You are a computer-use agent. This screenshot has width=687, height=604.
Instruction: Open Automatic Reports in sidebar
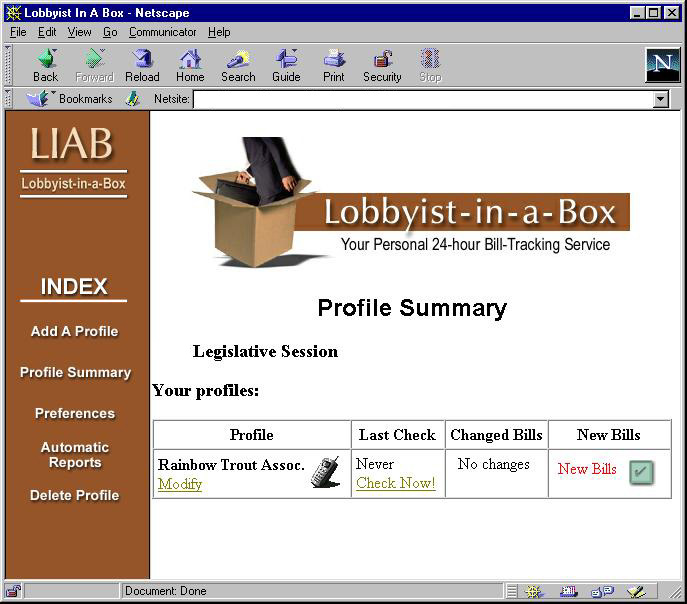click(x=75, y=455)
